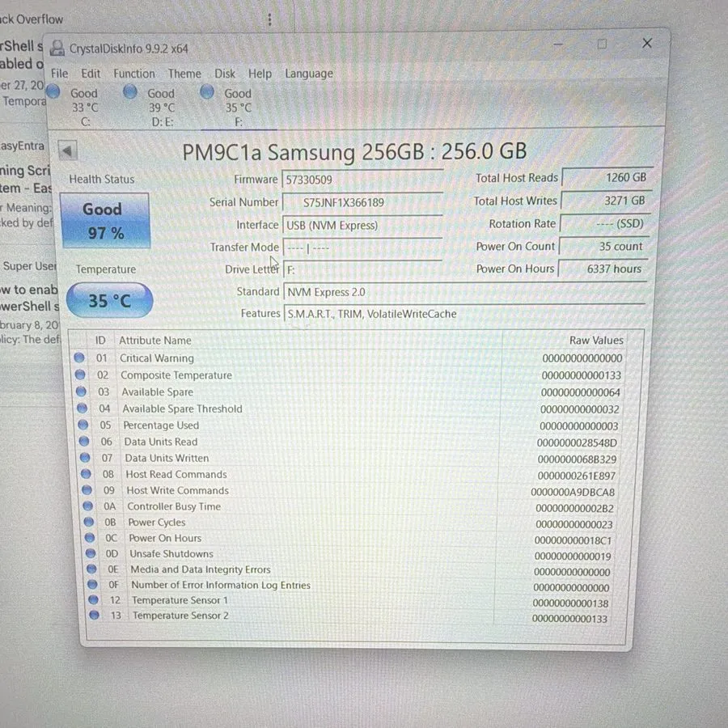Click the Interface field USB (NVM Express)
Image resolution: width=728 pixels, height=728 pixels.
pos(362,225)
